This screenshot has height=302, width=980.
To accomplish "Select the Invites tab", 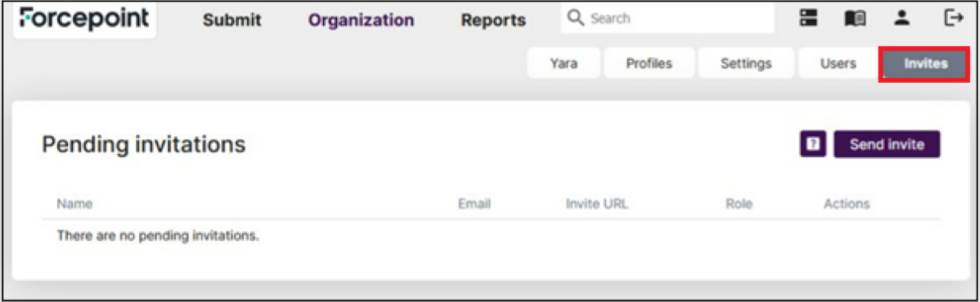I will 925,64.
